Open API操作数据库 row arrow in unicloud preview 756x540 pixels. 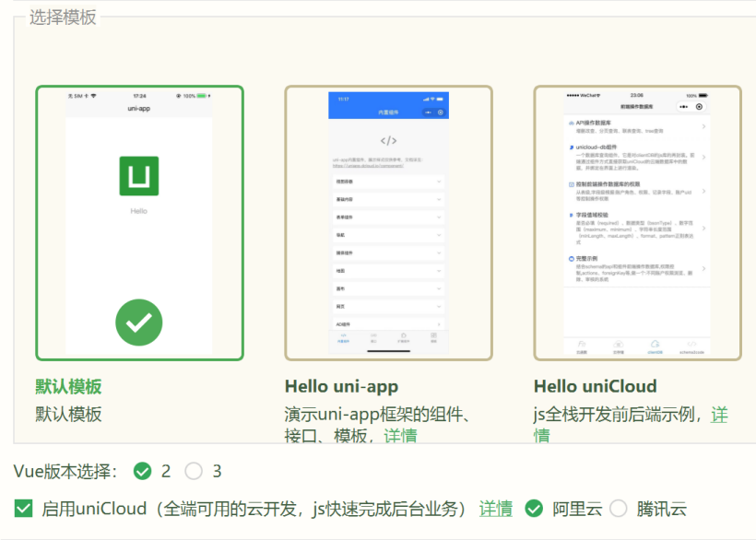tap(703, 126)
